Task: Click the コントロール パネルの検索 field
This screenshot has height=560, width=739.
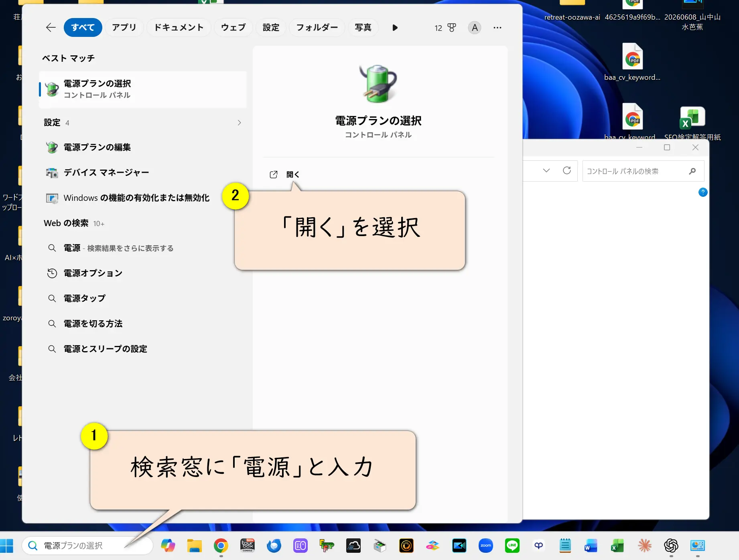Action: (x=643, y=171)
